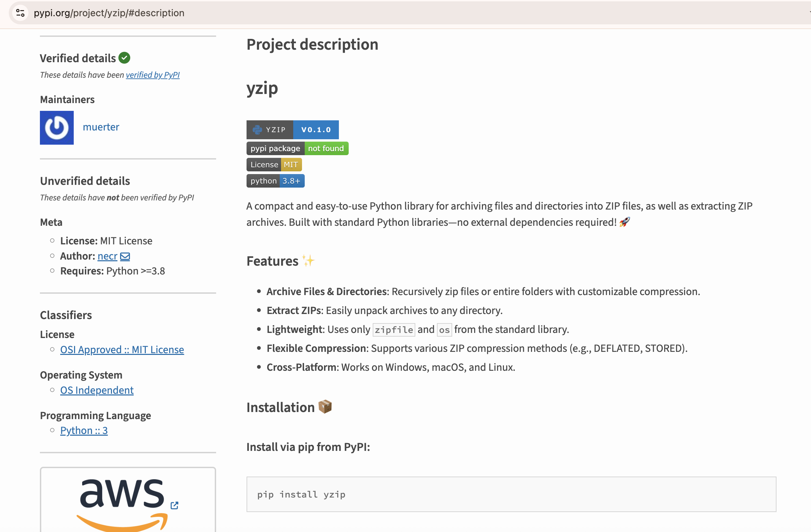Open the muerter maintainer profile link
Screen dimensions: 811x532
101,127
